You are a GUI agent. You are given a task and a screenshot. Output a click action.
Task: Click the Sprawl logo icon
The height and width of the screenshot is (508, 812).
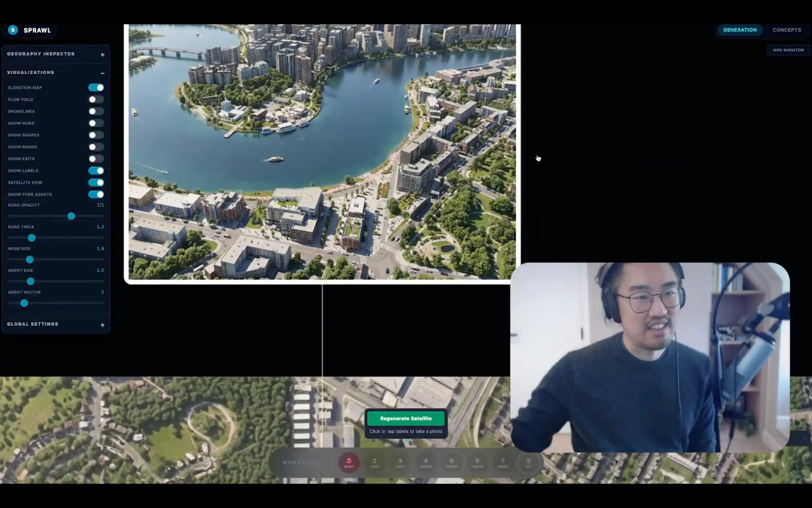tap(13, 30)
